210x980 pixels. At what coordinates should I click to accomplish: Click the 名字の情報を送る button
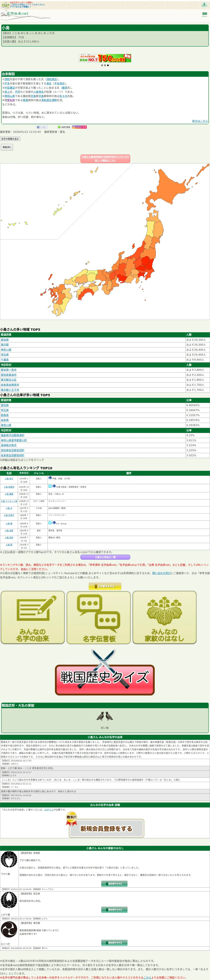10,139
